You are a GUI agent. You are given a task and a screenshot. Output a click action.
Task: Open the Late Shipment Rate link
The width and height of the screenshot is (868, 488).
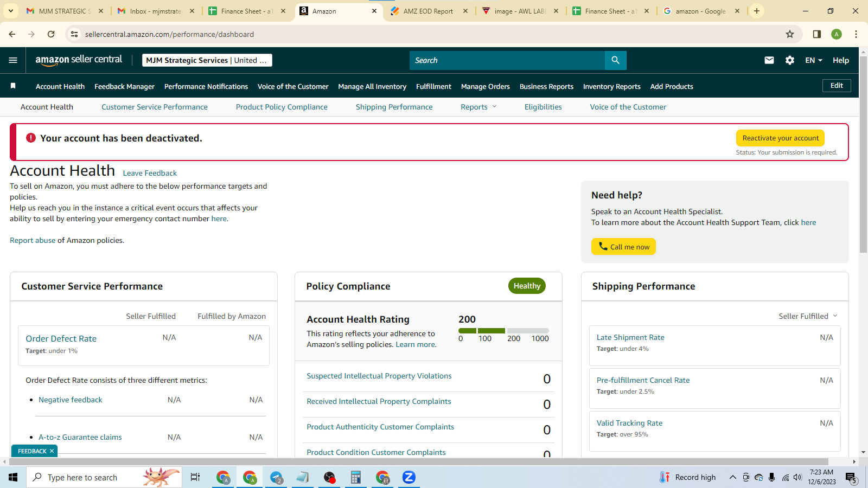[x=630, y=337]
